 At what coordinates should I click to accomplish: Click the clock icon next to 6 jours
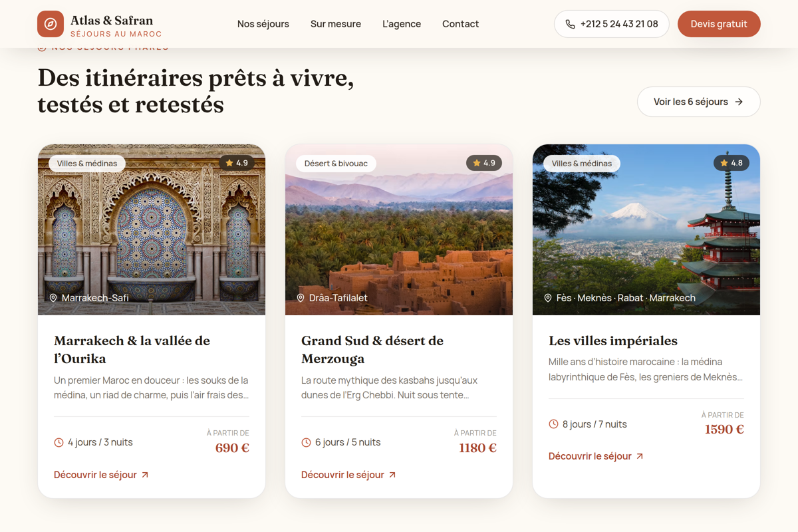pos(306,442)
